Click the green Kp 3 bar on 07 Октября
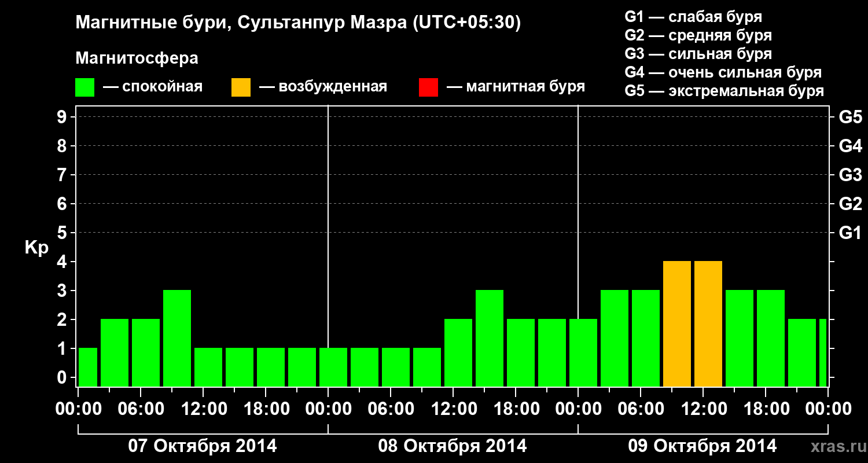Screen dimensions: 868x463 click(x=177, y=338)
